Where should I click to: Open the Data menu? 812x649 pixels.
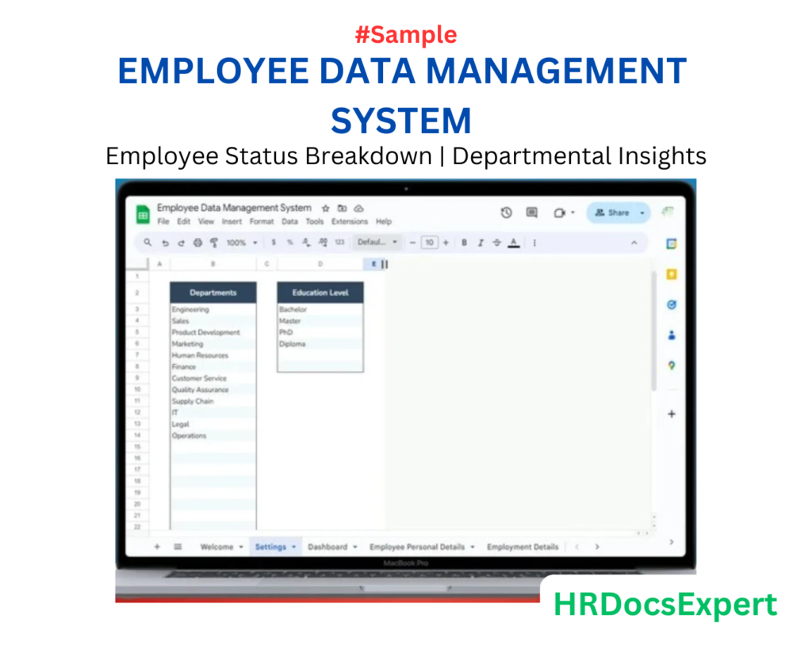click(x=290, y=221)
